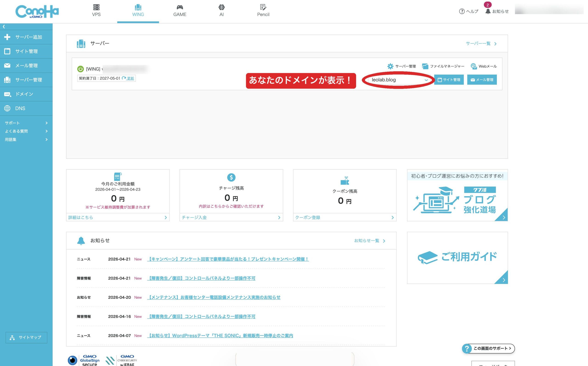Click the blue サイト管理 button
Image resolution: width=588 pixels, height=366 pixels.
tap(449, 80)
